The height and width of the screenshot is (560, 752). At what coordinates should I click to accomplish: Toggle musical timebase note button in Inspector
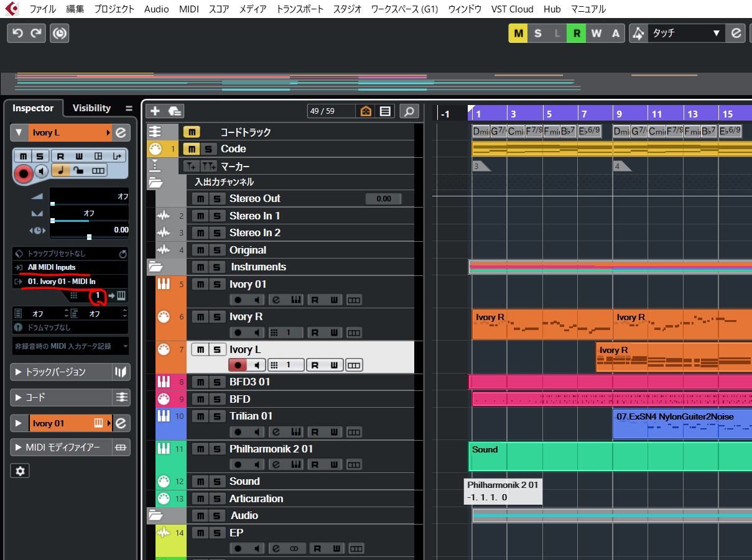pyautogui.click(x=60, y=170)
